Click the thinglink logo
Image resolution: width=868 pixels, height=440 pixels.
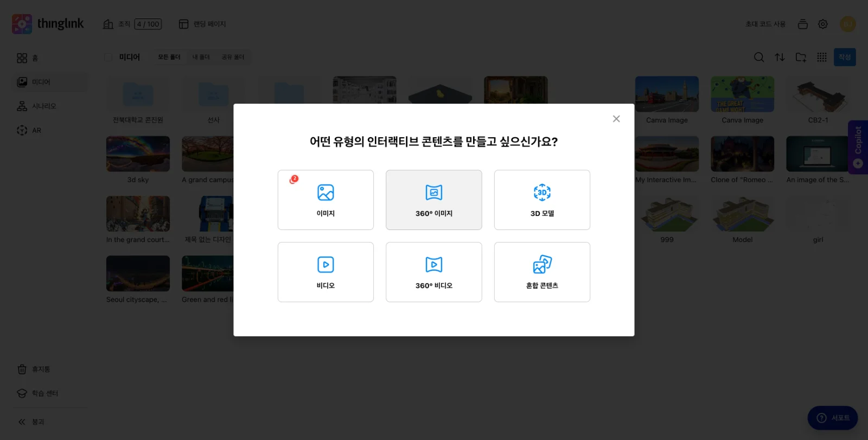pyautogui.click(x=48, y=24)
